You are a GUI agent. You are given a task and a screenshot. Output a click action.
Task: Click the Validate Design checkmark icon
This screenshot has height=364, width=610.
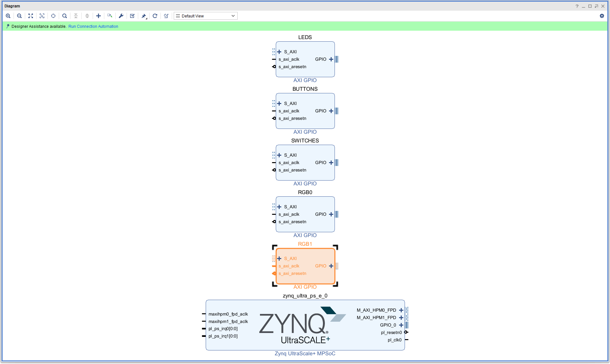(132, 16)
